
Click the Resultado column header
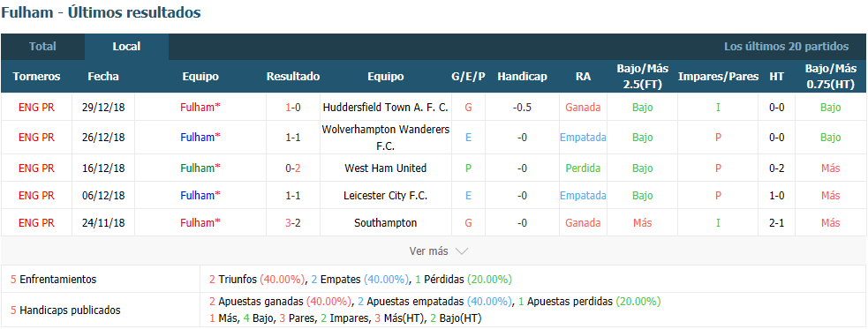tap(293, 77)
